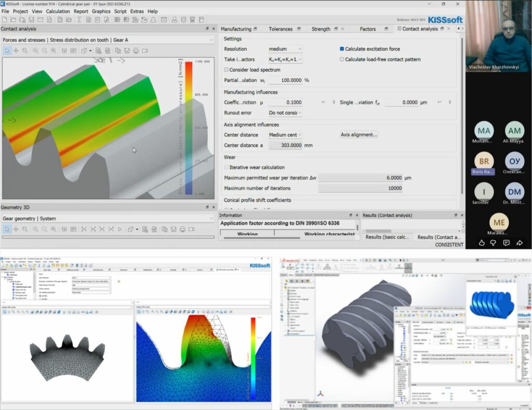Click the Coefficient of friction μ input field
The width and height of the screenshot is (532, 410).
[x=285, y=102]
